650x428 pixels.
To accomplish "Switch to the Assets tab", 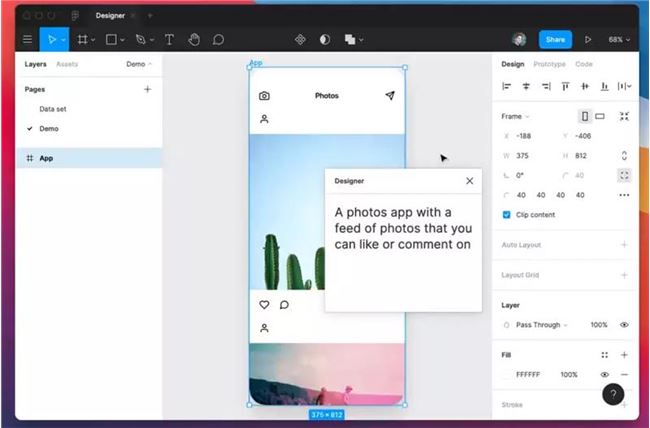I will pyautogui.click(x=67, y=64).
